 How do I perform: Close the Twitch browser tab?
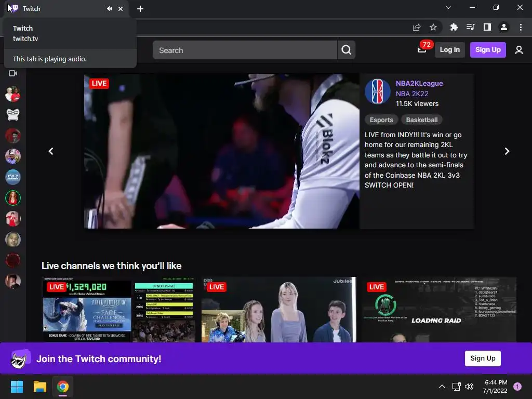point(121,9)
